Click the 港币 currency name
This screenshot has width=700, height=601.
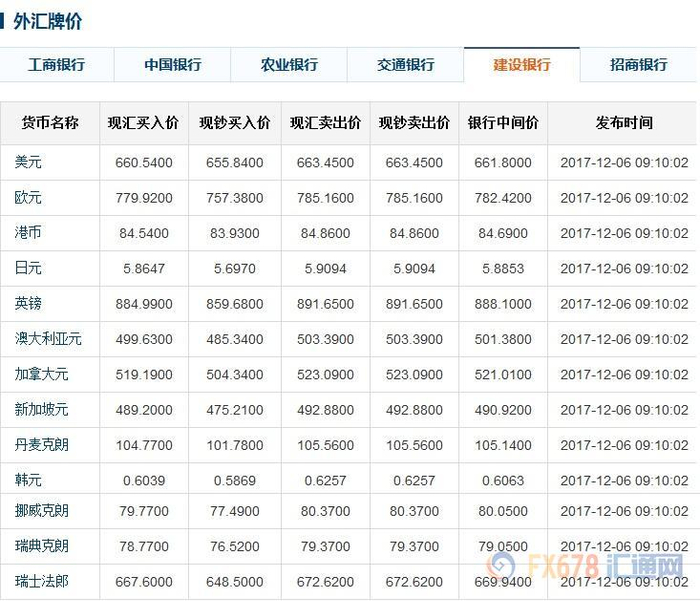[x=28, y=233]
